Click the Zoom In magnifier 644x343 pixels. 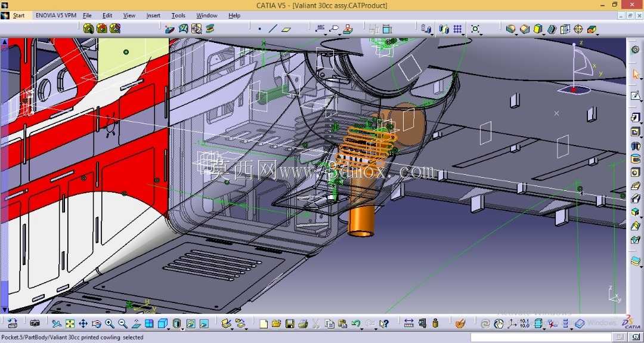110,324
